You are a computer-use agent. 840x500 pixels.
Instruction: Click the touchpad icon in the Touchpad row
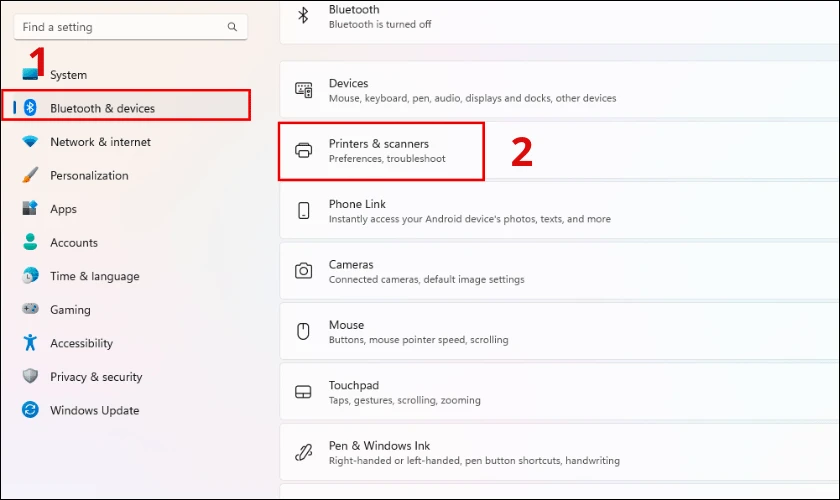[x=303, y=392]
